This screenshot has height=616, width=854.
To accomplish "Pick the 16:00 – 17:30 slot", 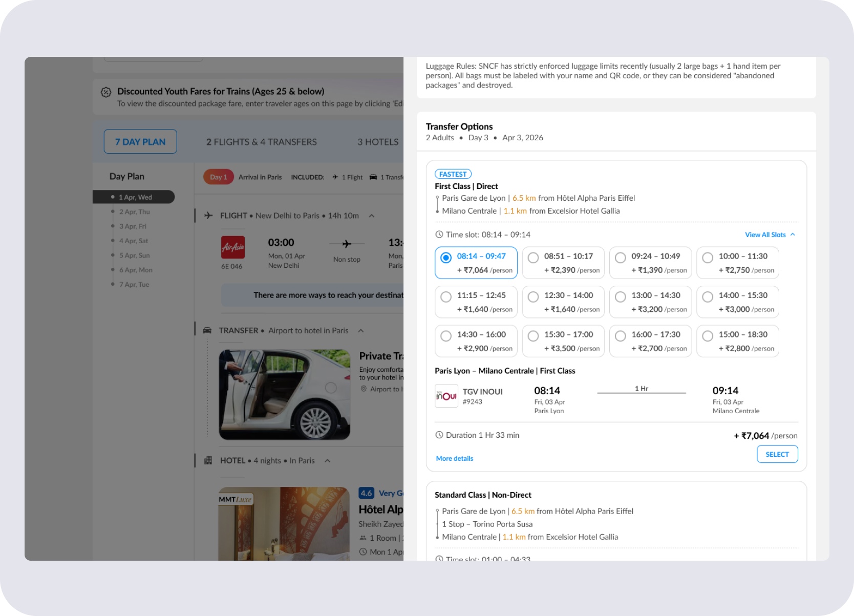I will (x=650, y=341).
